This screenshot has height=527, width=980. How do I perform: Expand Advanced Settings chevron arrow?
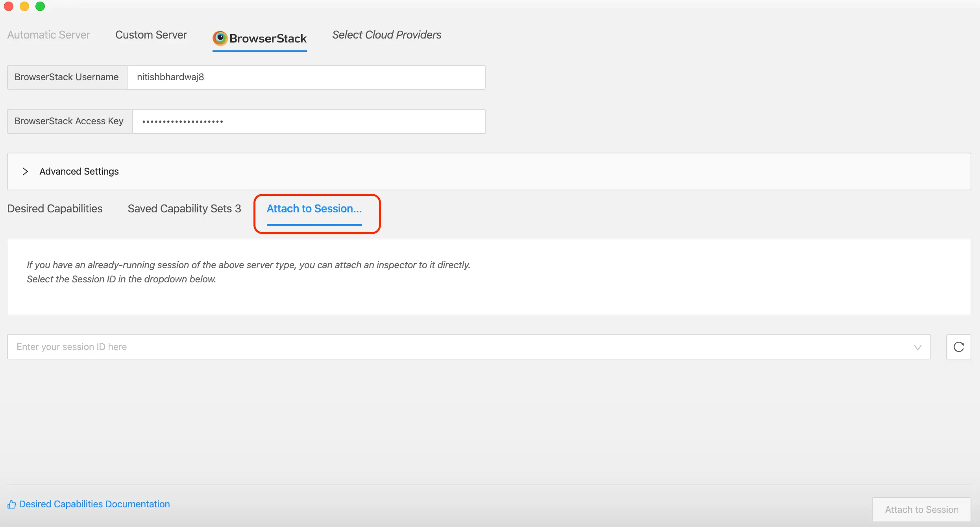point(25,171)
